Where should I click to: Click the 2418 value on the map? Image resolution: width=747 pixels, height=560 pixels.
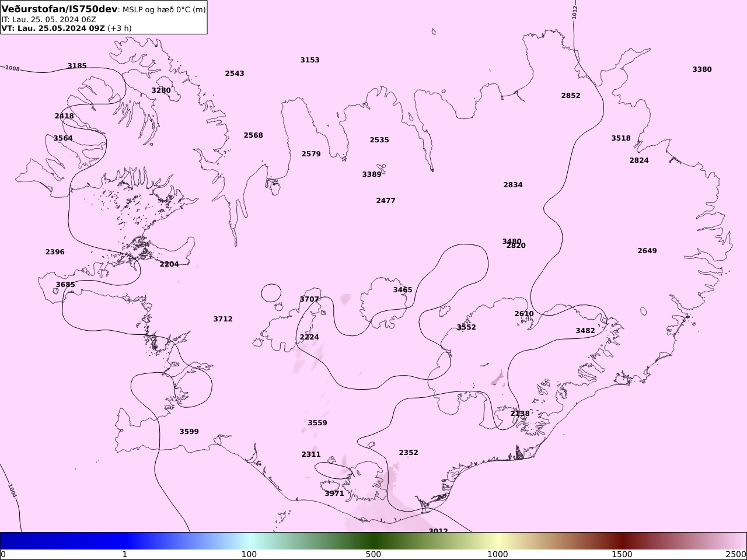tap(64, 116)
